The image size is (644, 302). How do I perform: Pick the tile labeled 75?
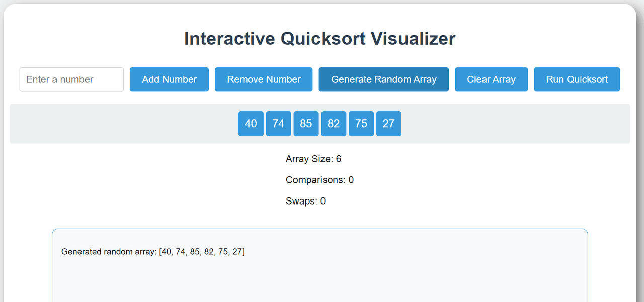[x=361, y=124]
